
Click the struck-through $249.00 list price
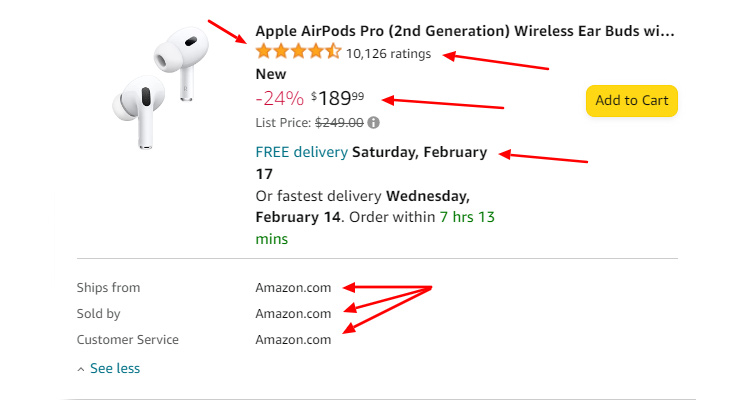339,123
